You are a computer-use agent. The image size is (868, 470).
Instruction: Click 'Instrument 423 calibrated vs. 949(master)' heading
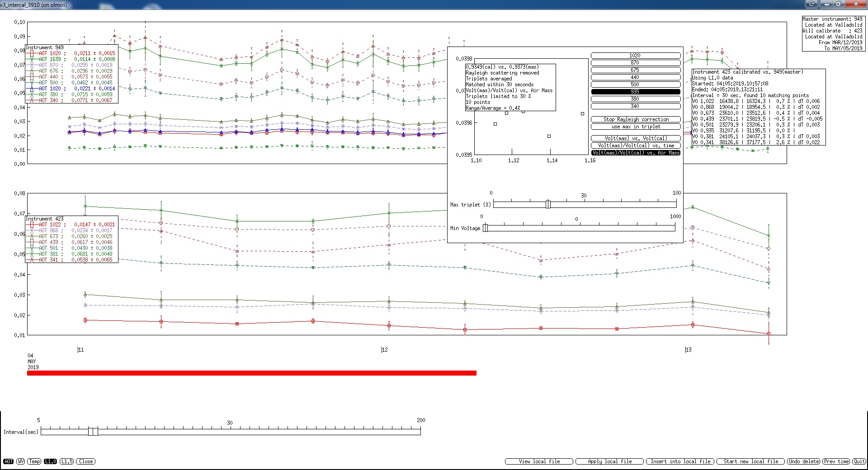pos(748,72)
